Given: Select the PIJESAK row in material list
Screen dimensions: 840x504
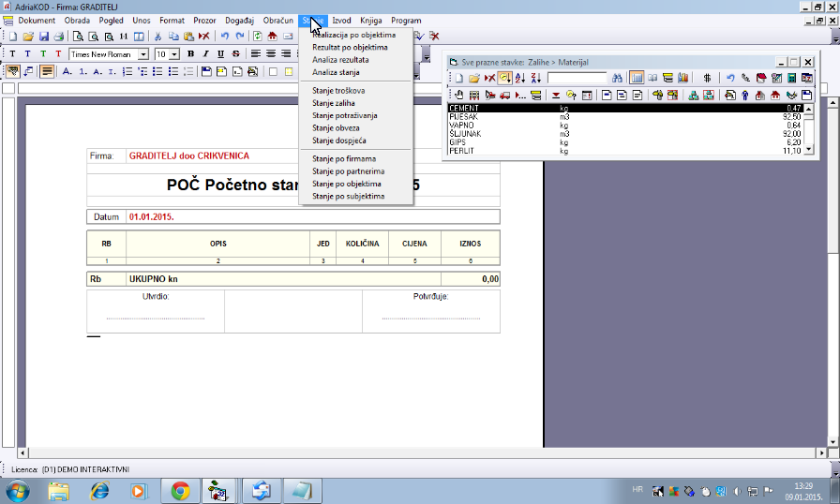Looking at the screenshot, I should [x=625, y=117].
